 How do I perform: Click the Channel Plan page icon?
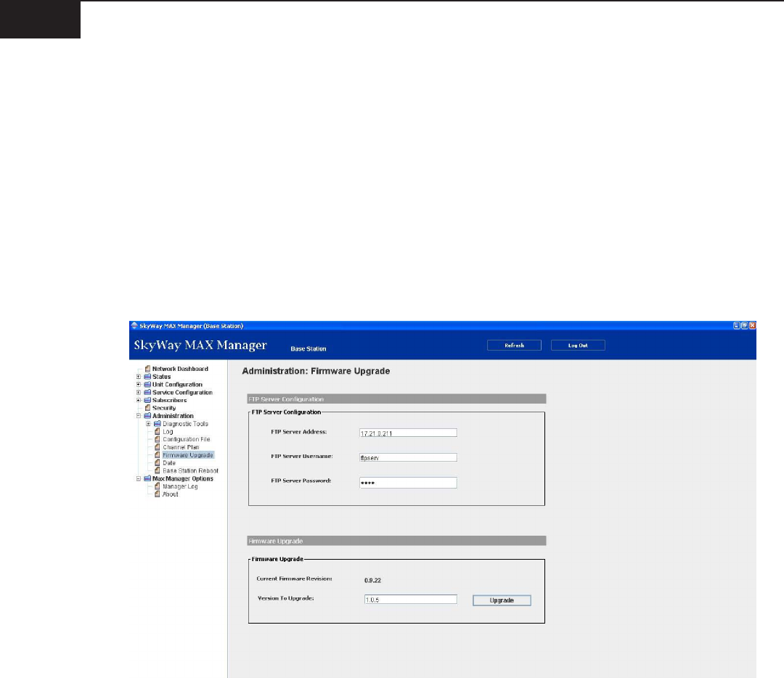158,447
